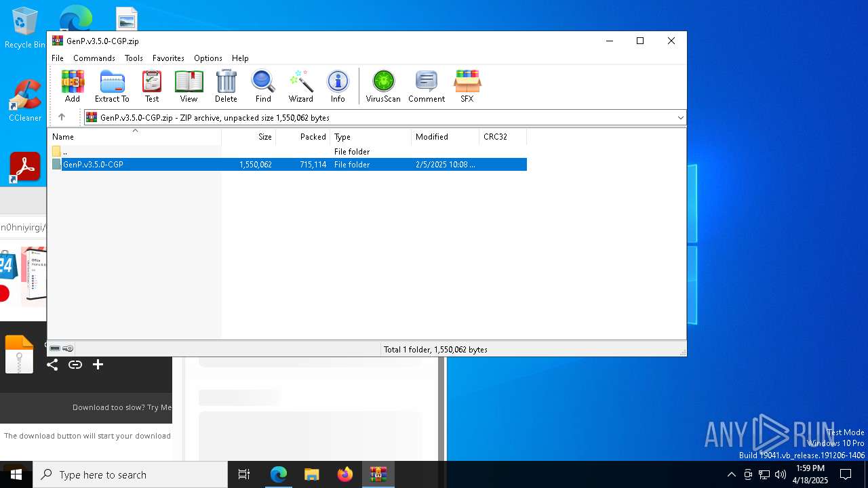Show archive Info icon
The width and height of the screenshot is (868, 488).
[338, 86]
